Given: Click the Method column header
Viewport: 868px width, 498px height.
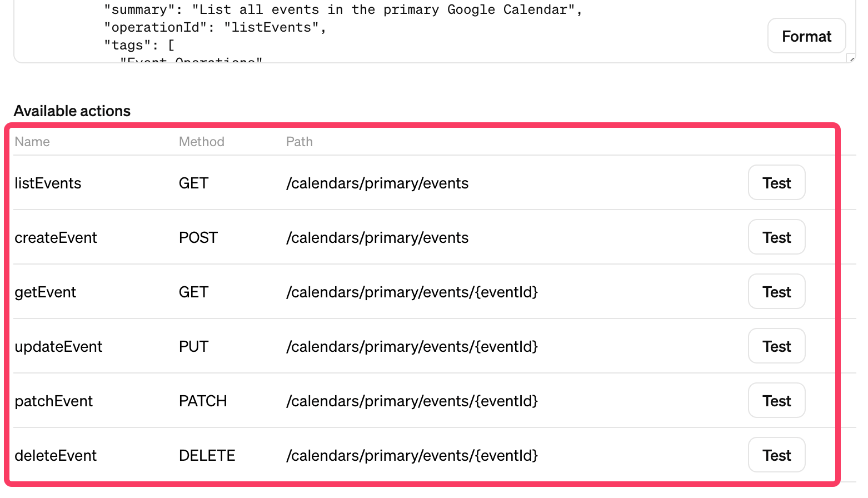Looking at the screenshot, I should (201, 142).
